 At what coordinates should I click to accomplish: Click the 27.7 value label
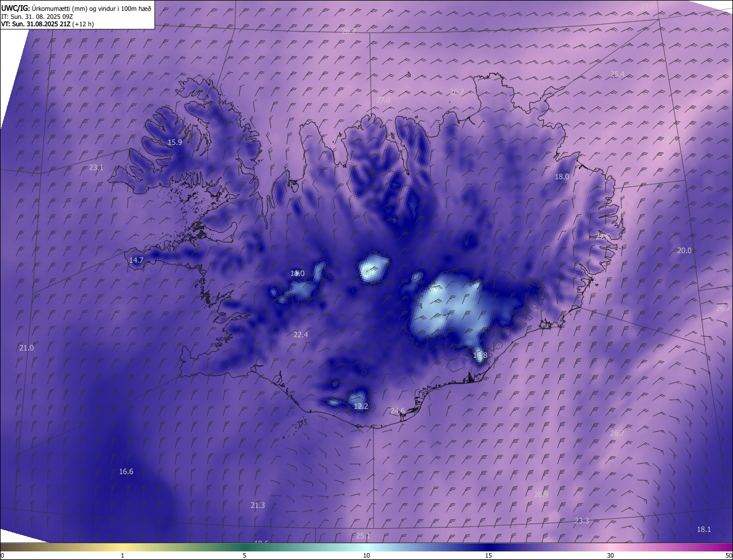pyautogui.click(x=647, y=7)
